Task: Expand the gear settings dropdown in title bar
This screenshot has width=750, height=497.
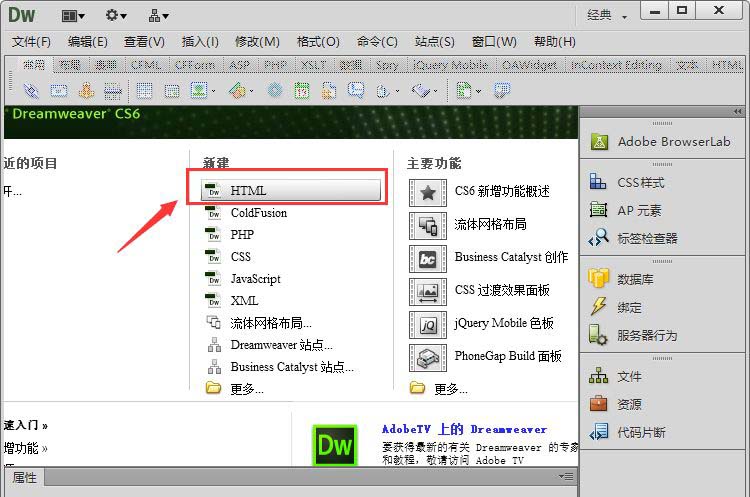Action: pyautogui.click(x=116, y=15)
